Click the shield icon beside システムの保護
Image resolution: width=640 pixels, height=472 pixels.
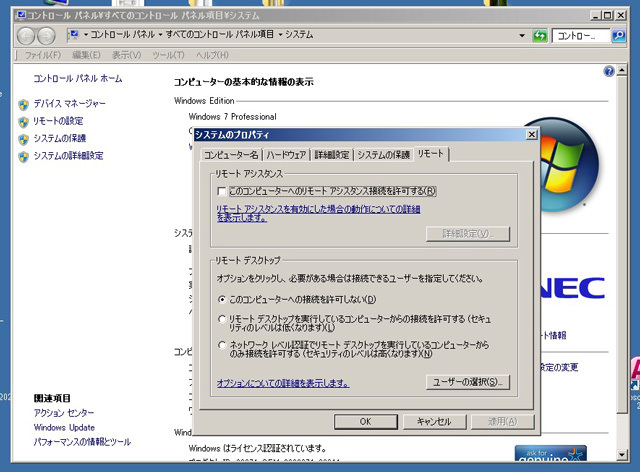[x=24, y=139]
